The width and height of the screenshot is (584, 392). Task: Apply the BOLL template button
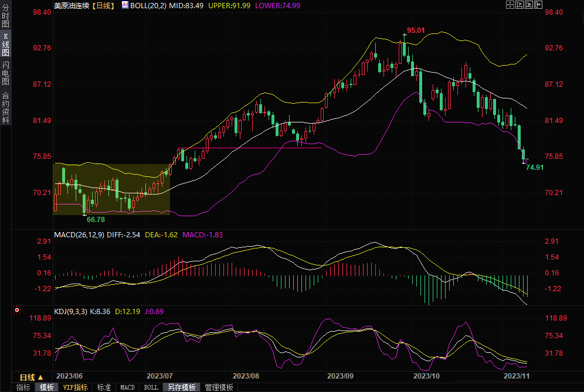pos(151,387)
